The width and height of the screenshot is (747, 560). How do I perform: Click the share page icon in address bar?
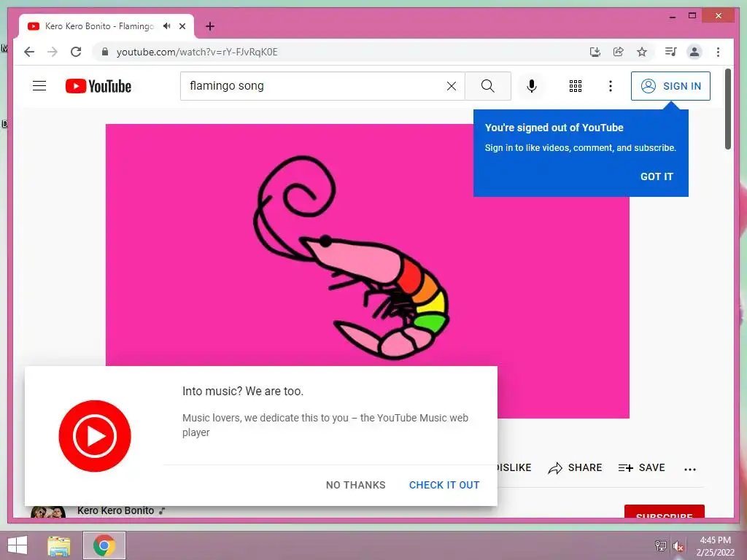(x=619, y=52)
